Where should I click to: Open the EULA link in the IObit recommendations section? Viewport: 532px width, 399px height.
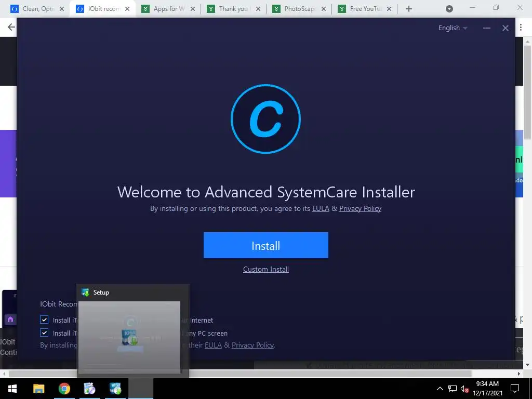pyautogui.click(x=213, y=345)
